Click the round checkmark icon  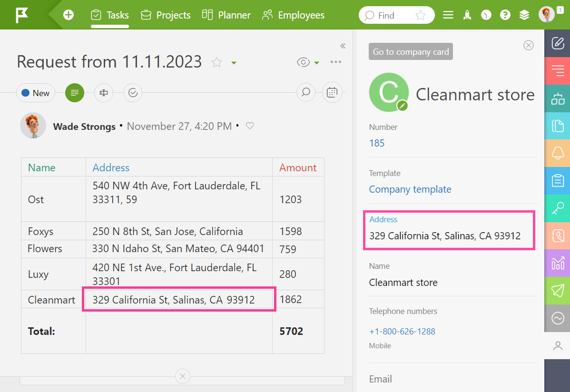click(133, 93)
